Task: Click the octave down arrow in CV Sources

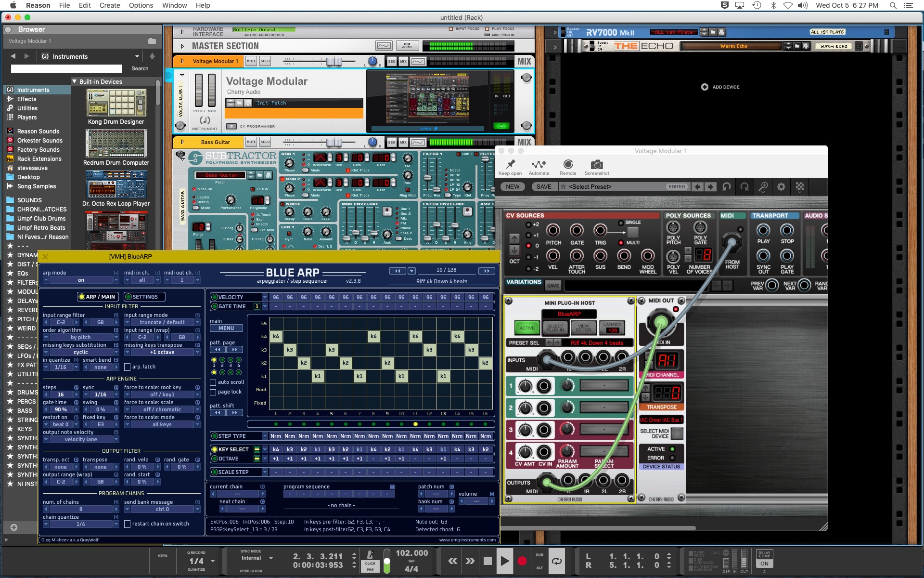Action: click(x=514, y=250)
